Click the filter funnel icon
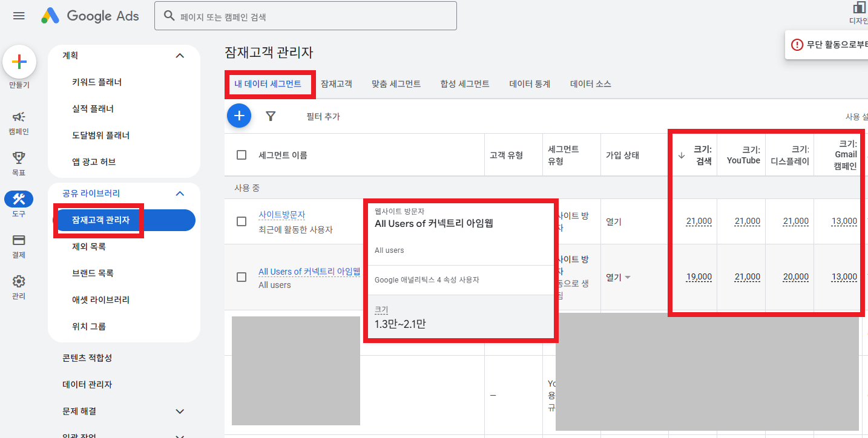868x438 pixels. 271,116
